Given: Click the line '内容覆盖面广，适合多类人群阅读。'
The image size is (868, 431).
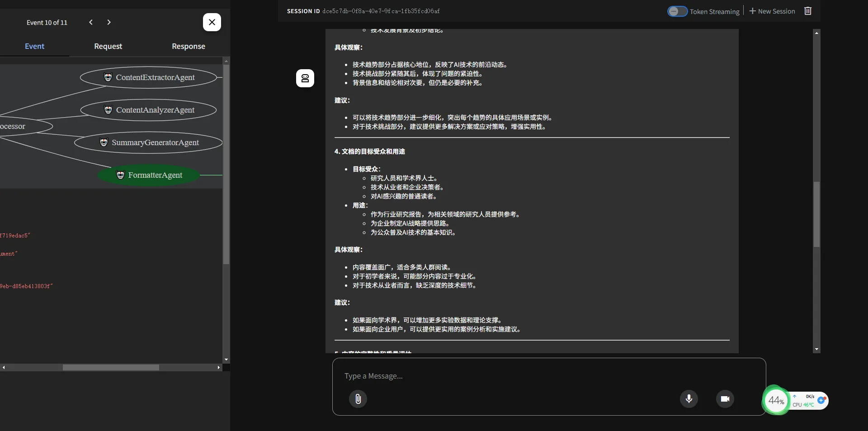Looking at the screenshot, I should point(403,267).
